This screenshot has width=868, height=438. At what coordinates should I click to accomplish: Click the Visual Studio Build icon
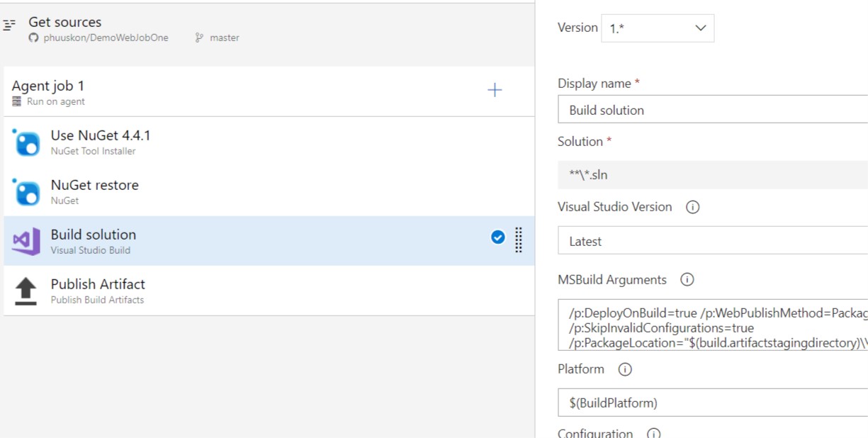point(26,241)
